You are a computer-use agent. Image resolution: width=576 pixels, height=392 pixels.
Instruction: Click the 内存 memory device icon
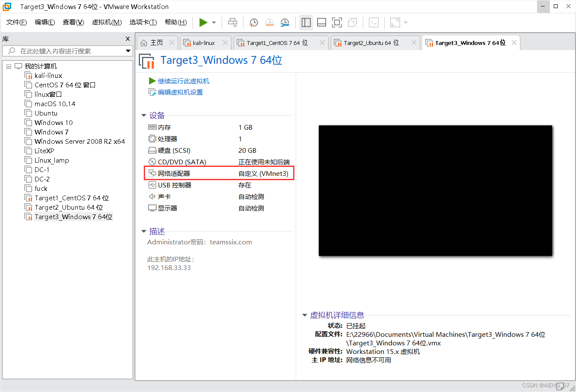click(152, 127)
